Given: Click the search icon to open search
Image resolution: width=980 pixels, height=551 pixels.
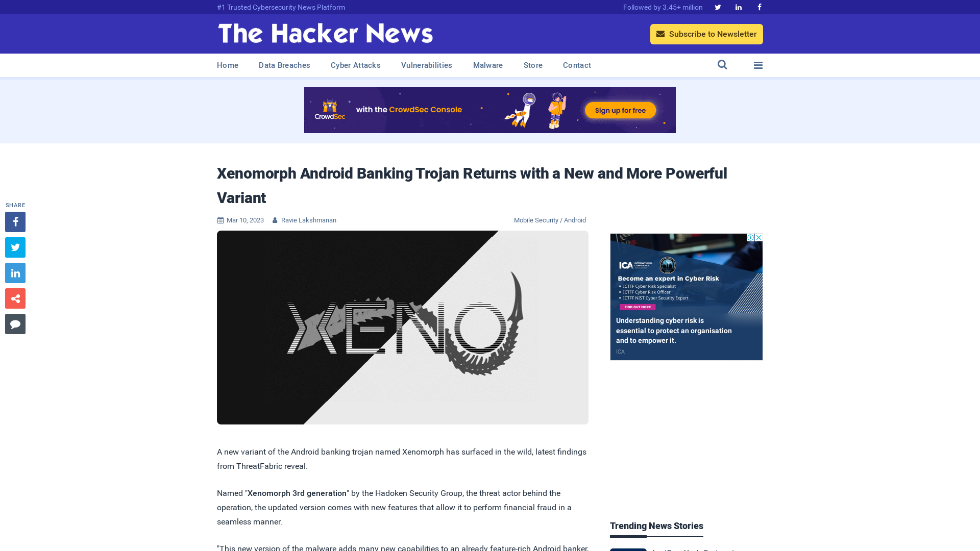Looking at the screenshot, I should tap(722, 65).
